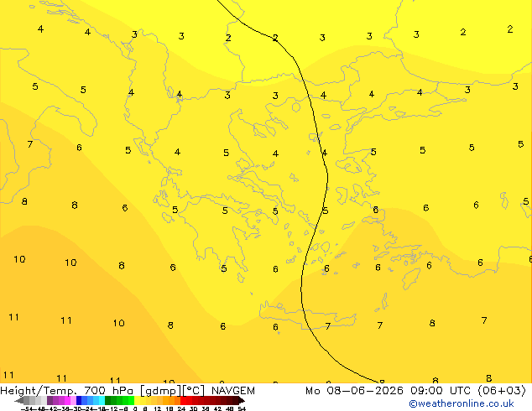
Task: Pick the bright red 24 degree legend swatch
Action: pyautogui.click(x=183, y=400)
